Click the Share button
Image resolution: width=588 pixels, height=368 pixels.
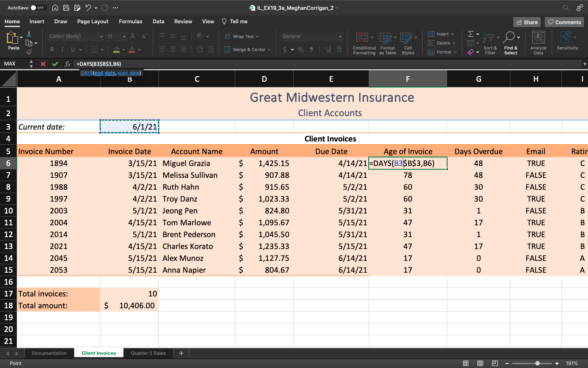coord(527,22)
